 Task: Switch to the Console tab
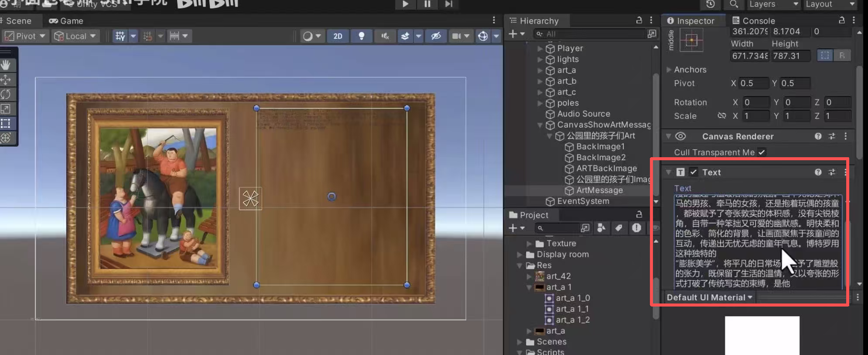[753, 21]
